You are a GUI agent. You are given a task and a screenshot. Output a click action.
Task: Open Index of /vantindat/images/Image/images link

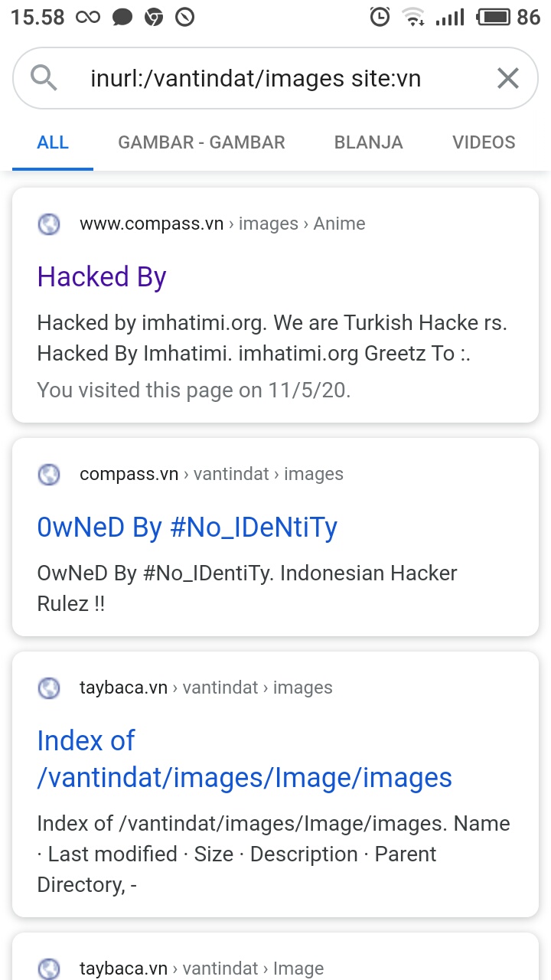[245, 759]
